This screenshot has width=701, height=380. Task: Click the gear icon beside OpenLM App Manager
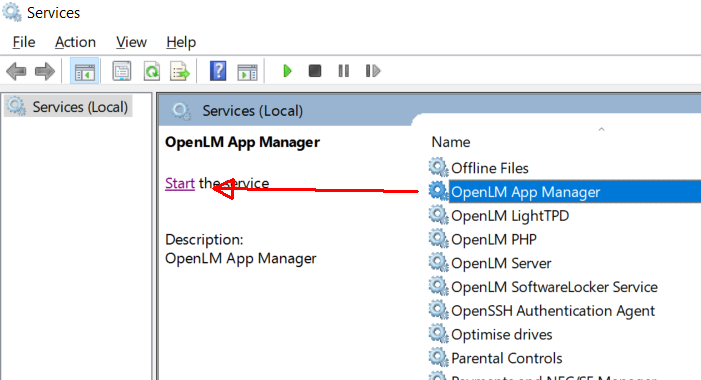tap(438, 191)
